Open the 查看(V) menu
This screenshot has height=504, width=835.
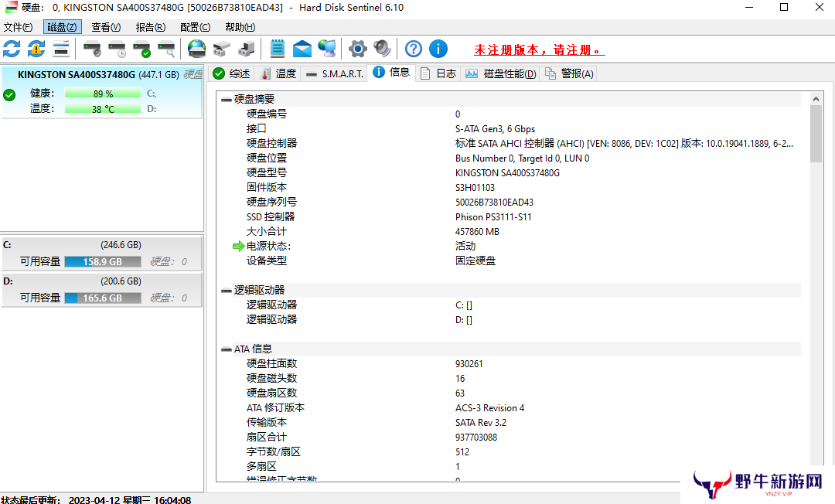(x=106, y=27)
